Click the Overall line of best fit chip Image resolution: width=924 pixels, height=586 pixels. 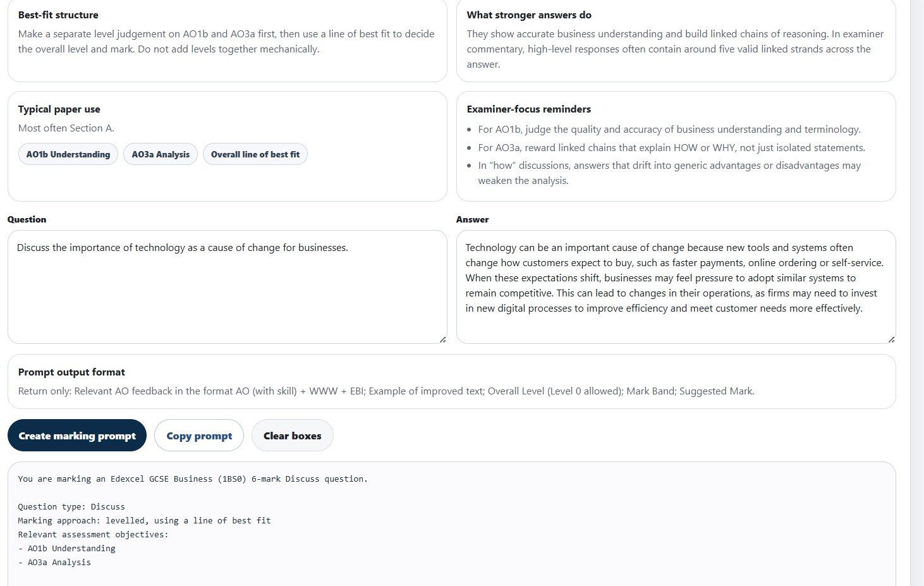tap(255, 154)
